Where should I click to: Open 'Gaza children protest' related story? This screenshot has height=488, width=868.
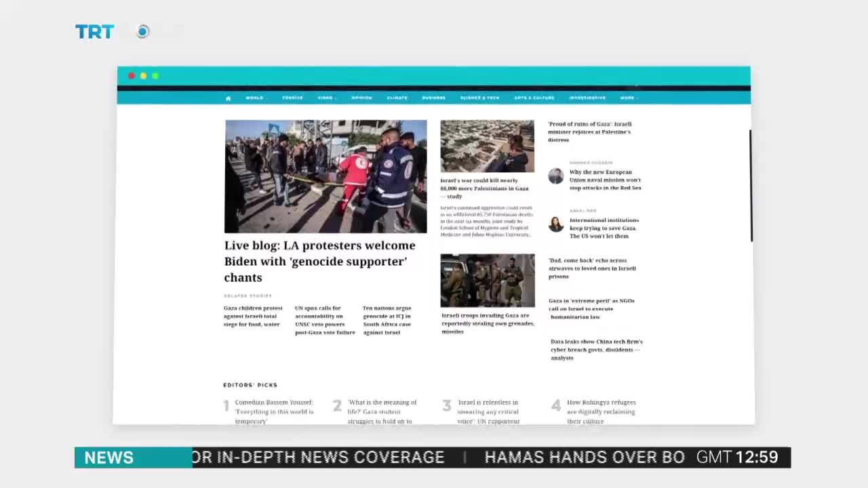pos(252,317)
